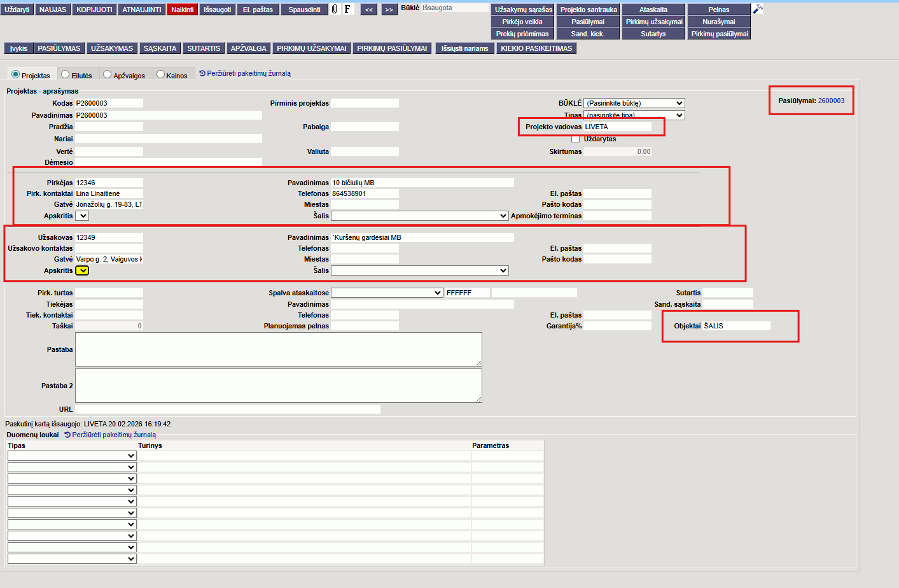Click the FFFFFF color code field
The width and height of the screenshot is (899, 588).
467,293
